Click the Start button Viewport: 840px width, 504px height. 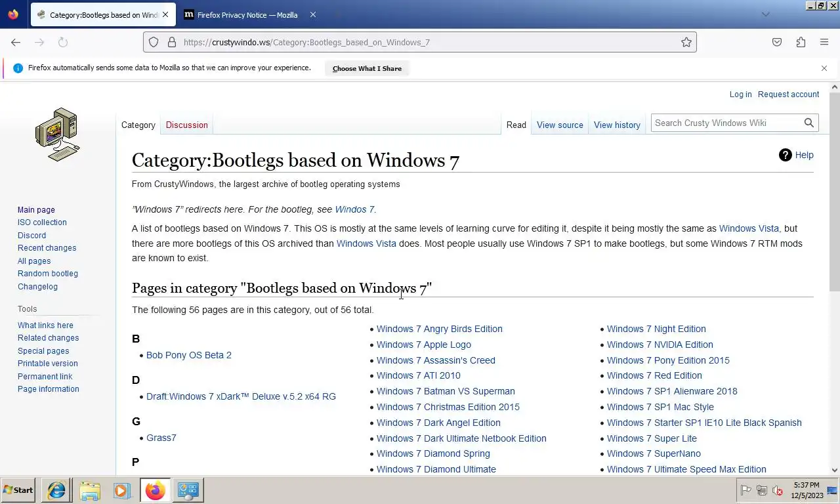coord(18,490)
